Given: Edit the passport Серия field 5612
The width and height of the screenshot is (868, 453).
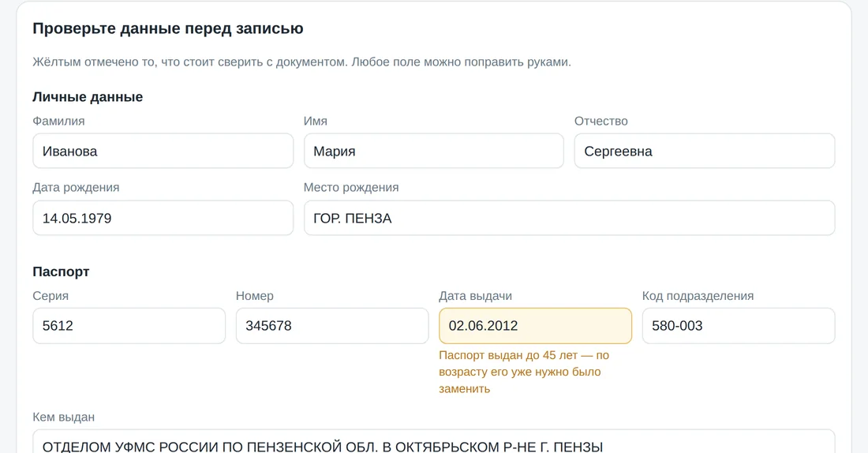Looking at the screenshot, I should click(129, 326).
